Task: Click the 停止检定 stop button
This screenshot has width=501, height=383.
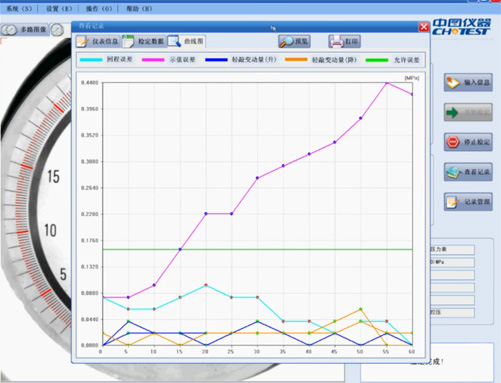Action: coord(468,142)
